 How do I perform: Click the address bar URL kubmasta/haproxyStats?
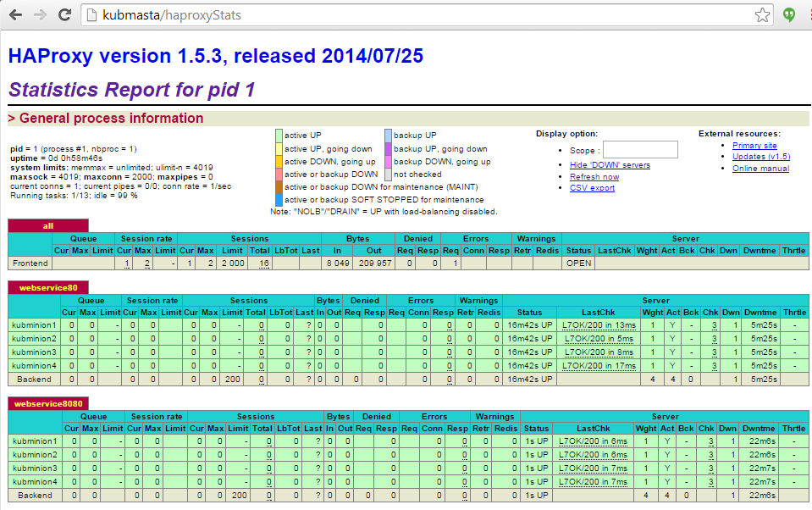(159, 15)
